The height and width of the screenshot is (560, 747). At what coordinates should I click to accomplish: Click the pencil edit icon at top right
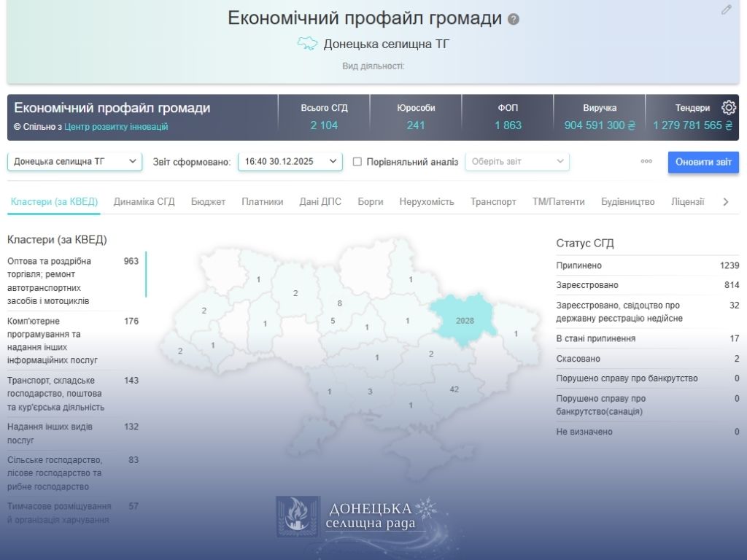[726, 9]
